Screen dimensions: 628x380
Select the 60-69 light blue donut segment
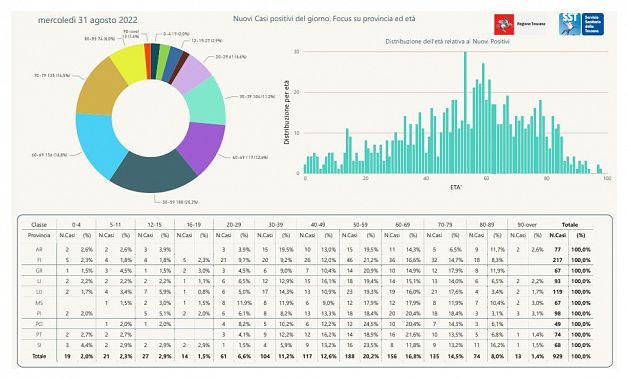click(x=97, y=144)
